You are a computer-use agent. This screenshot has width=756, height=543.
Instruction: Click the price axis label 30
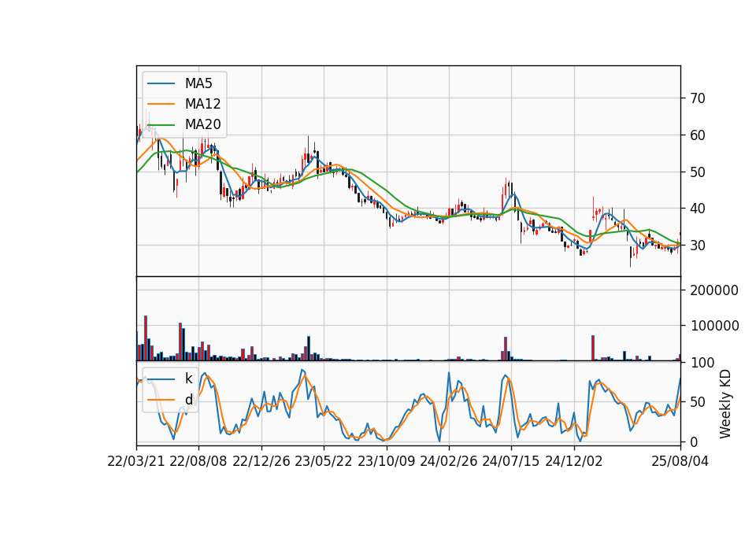tap(698, 246)
